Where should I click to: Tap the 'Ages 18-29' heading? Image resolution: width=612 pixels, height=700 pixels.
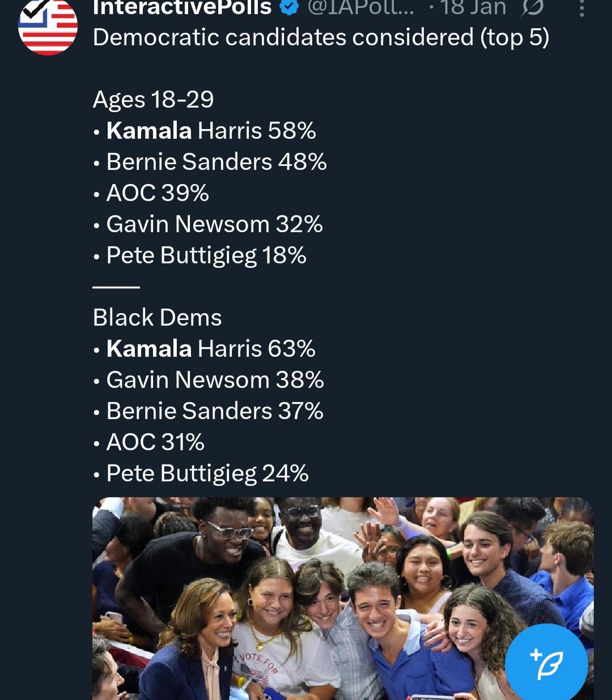[153, 100]
